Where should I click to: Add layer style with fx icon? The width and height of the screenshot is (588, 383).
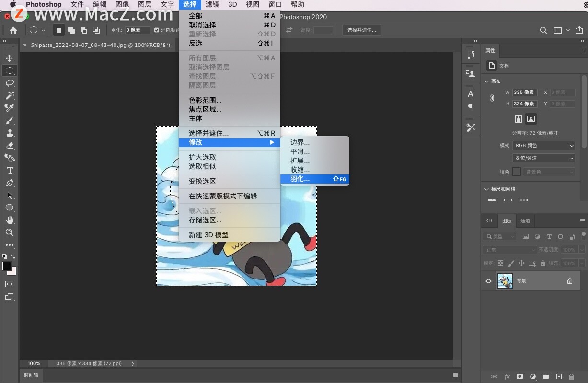(507, 377)
